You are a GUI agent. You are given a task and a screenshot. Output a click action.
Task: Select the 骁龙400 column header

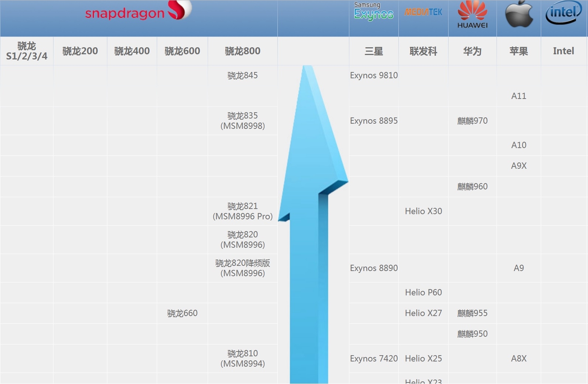coord(132,51)
